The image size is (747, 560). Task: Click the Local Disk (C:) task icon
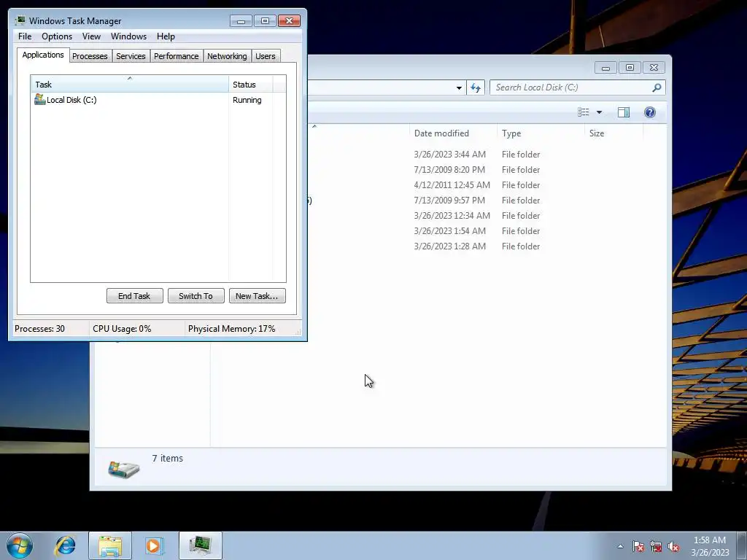tap(39, 99)
